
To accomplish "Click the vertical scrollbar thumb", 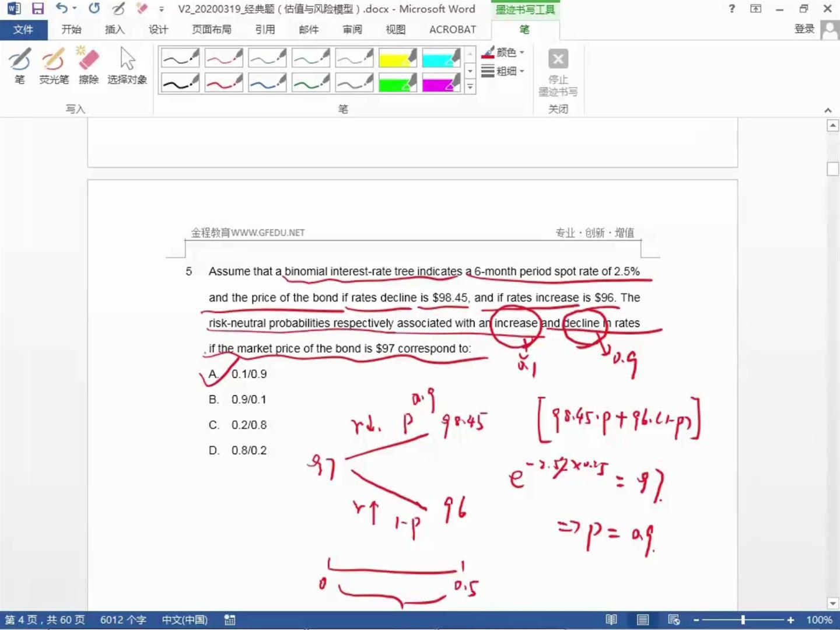I will click(x=833, y=169).
